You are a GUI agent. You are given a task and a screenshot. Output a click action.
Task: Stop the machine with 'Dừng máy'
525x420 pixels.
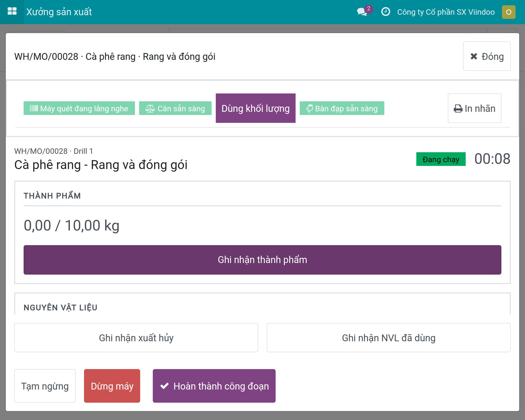click(112, 386)
